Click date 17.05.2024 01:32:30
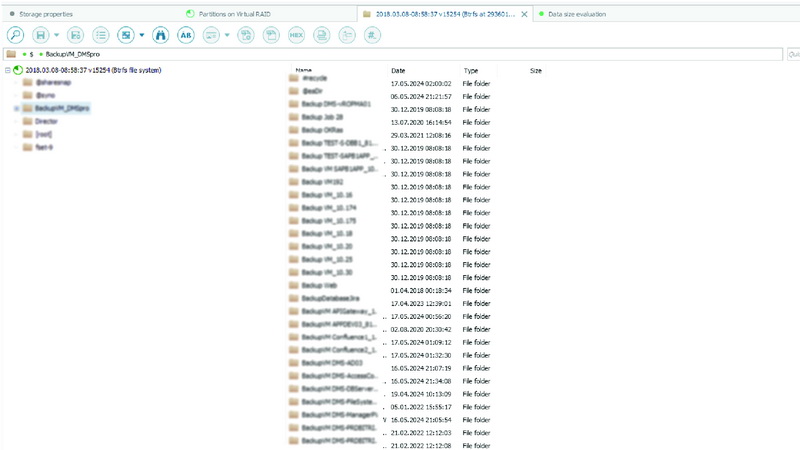This screenshot has width=800, height=450. click(x=421, y=355)
